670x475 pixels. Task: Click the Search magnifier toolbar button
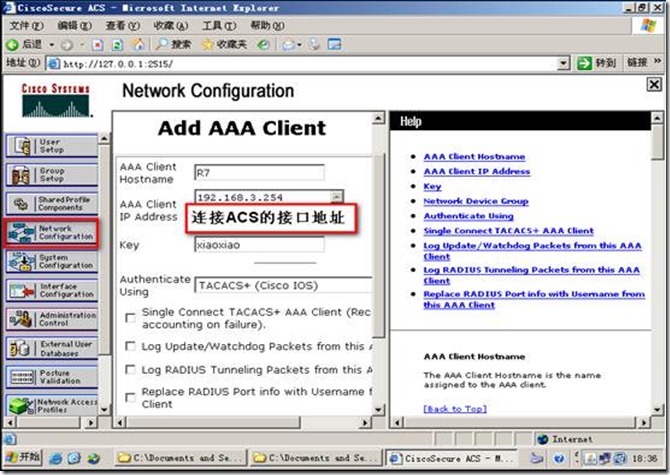173,44
